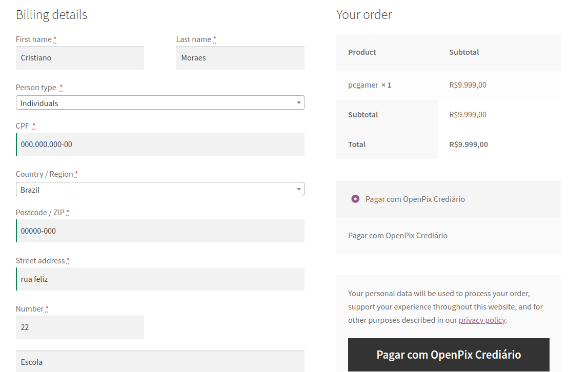Click the Your order heading
The width and height of the screenshot is (588, 372).
[x=363, y=14]
